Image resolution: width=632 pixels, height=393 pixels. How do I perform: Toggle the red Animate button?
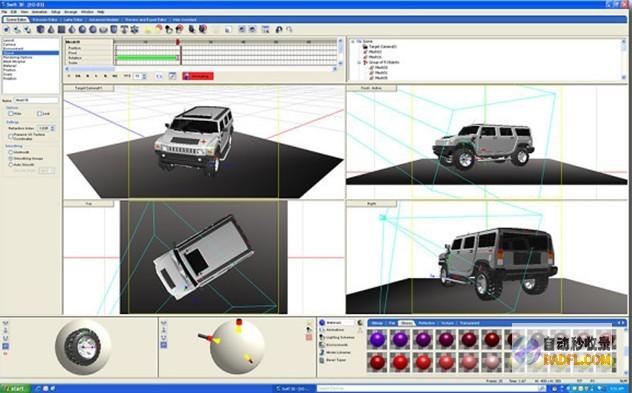pyautogui.click(x=198, y=76)
